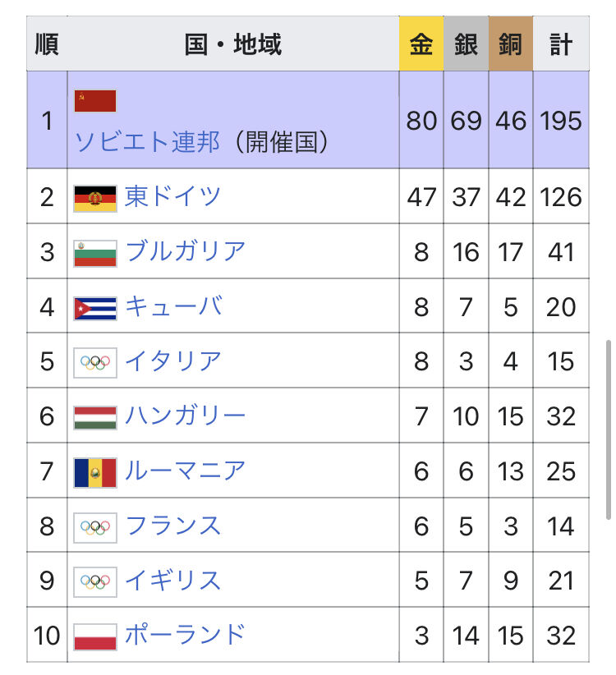The width and height of the screenshot is (616, 675).
Task: Click the Olympic rings flag beside イギリス
Action: (95, 581)
